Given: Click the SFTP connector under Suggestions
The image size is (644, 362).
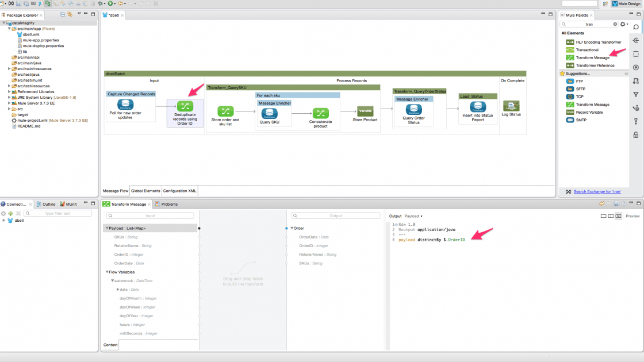Looking at the screenshot, I should [x=581, y=89].
